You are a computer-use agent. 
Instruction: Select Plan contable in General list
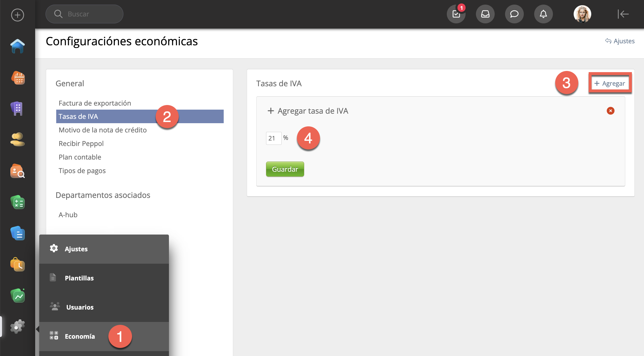pyautogui.click(x=80, y=157)
